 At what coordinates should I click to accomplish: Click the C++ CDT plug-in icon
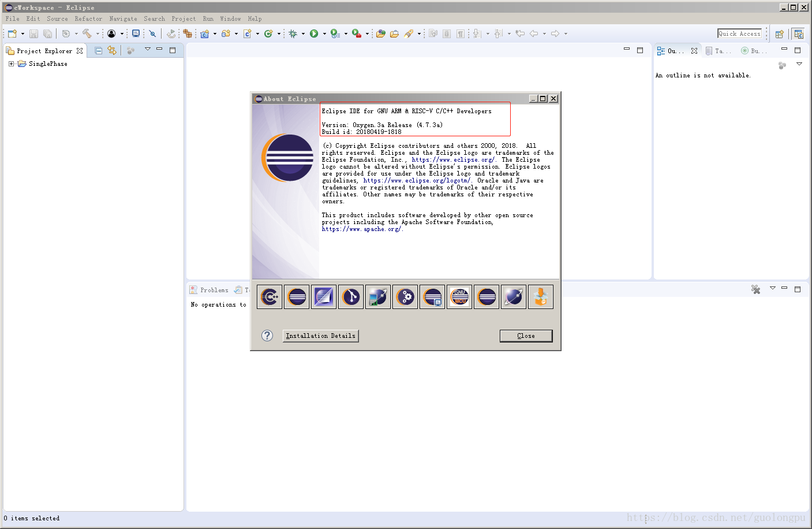tap(270, 297)
